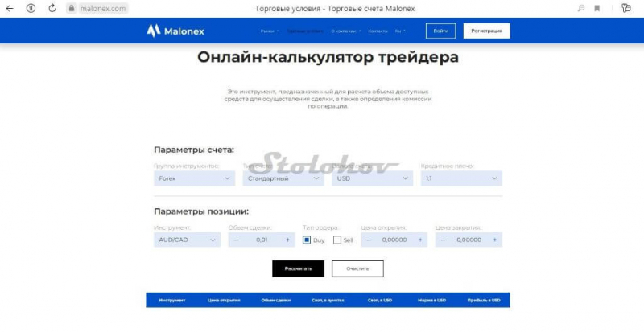Image resolution: width=644 pixels, height=332 pixels.
Task: Click the malonex.com address field
Action: point(103,8)
